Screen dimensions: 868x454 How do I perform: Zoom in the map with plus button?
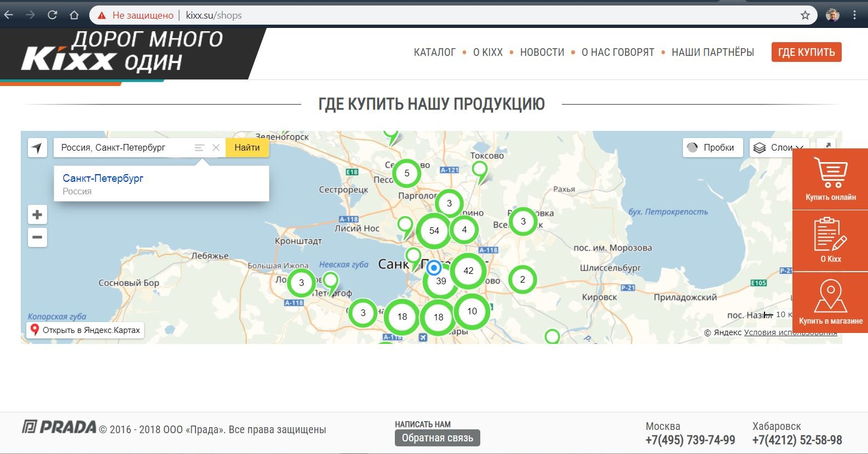37,214
